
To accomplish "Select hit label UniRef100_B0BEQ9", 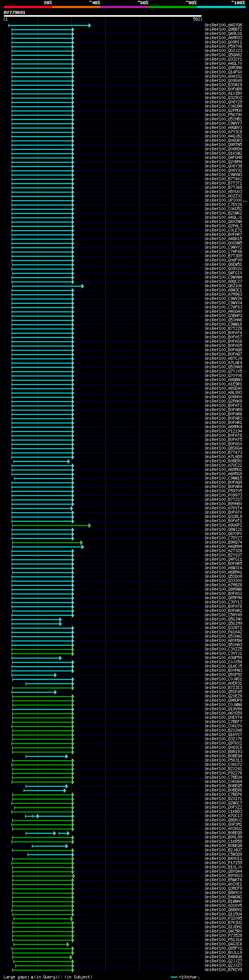I will pyautogui.click(x=223, y=833).
